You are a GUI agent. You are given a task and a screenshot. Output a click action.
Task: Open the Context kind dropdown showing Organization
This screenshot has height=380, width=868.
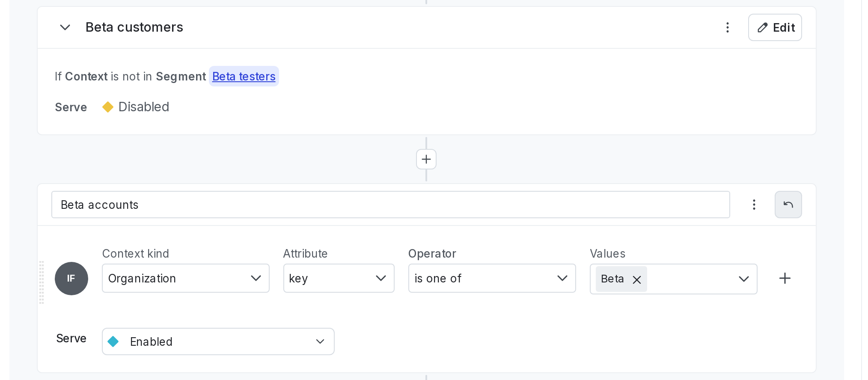[185, 278]
